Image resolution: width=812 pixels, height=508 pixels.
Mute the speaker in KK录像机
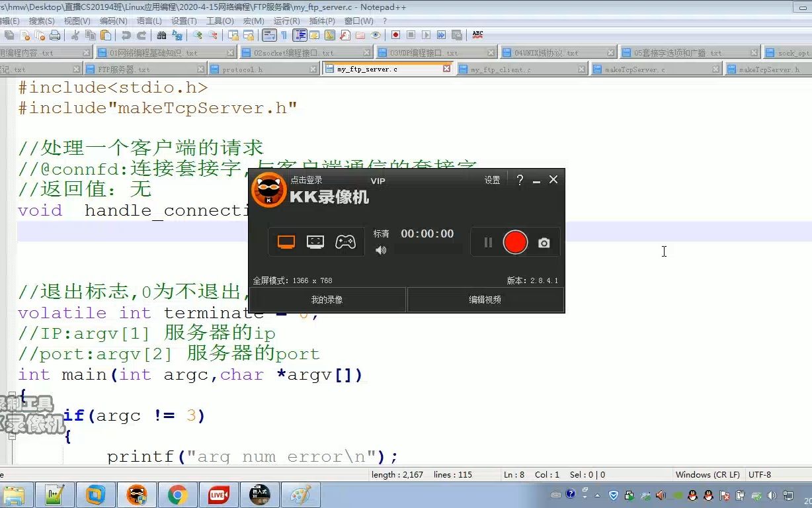click(381, 250)
